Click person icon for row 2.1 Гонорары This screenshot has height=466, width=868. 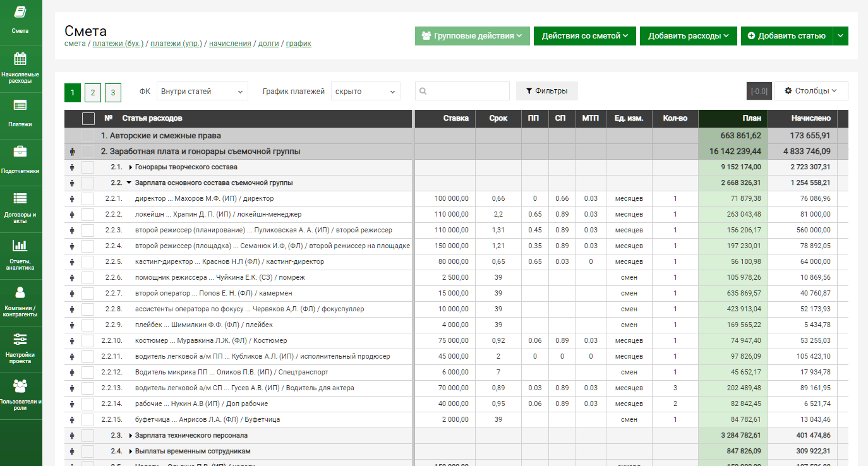click(72, 167)
